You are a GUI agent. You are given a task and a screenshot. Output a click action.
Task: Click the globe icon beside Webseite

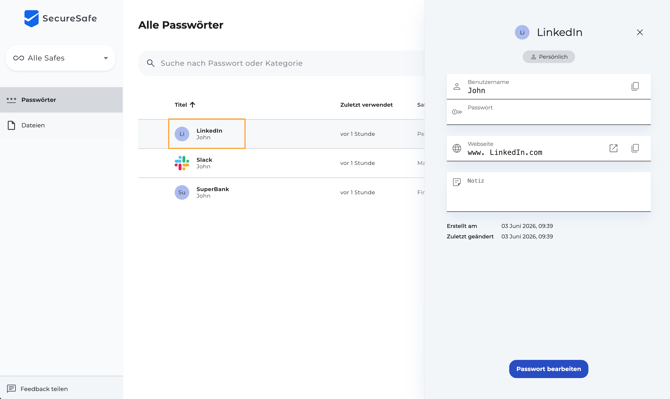click(x=457, y=148)
